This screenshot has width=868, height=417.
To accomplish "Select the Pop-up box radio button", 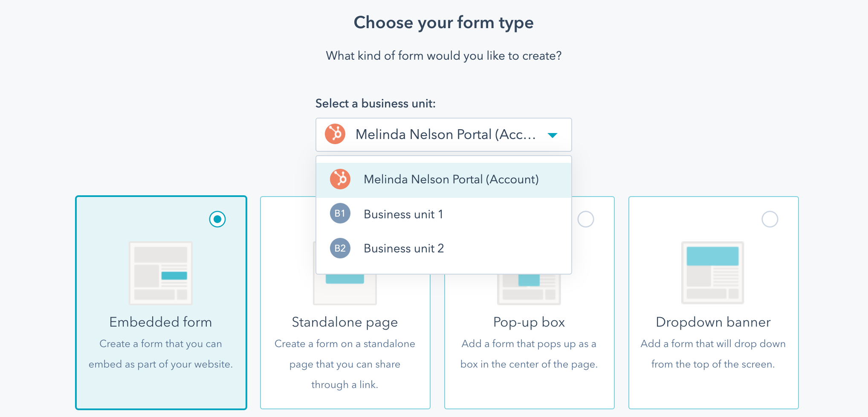I will 585,219.
